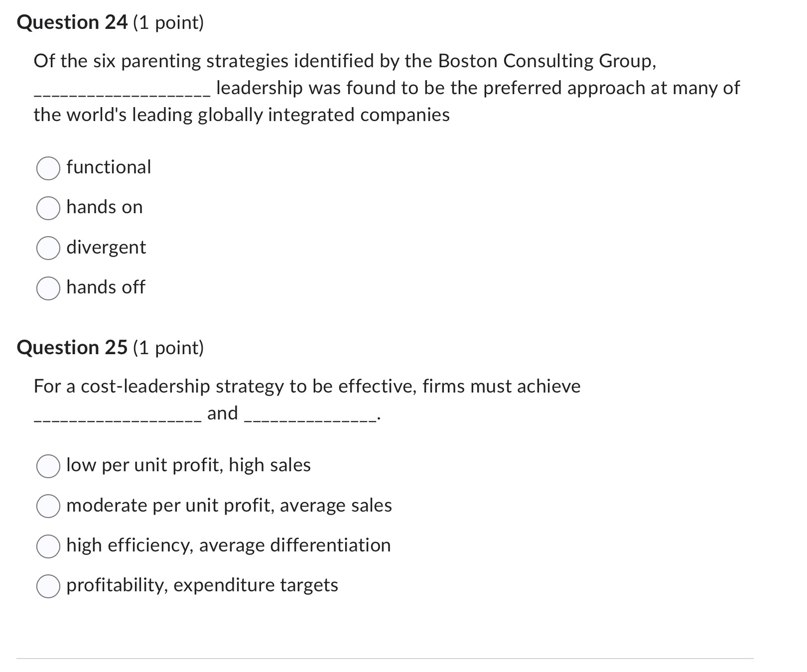Click the 'functional' answer label text

tap(108, 167)
